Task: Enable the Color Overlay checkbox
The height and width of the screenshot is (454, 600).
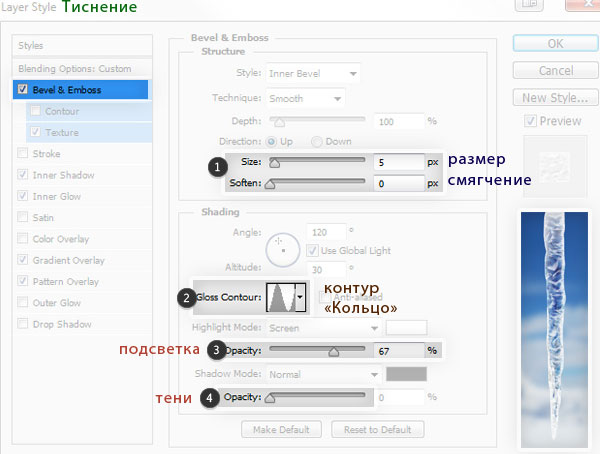Action: click(23, 238)
